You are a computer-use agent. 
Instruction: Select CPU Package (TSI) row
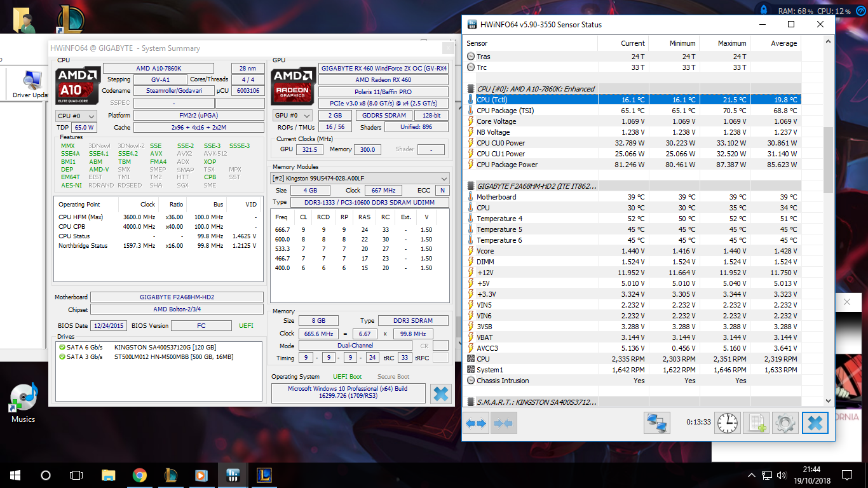click(633, 111)
